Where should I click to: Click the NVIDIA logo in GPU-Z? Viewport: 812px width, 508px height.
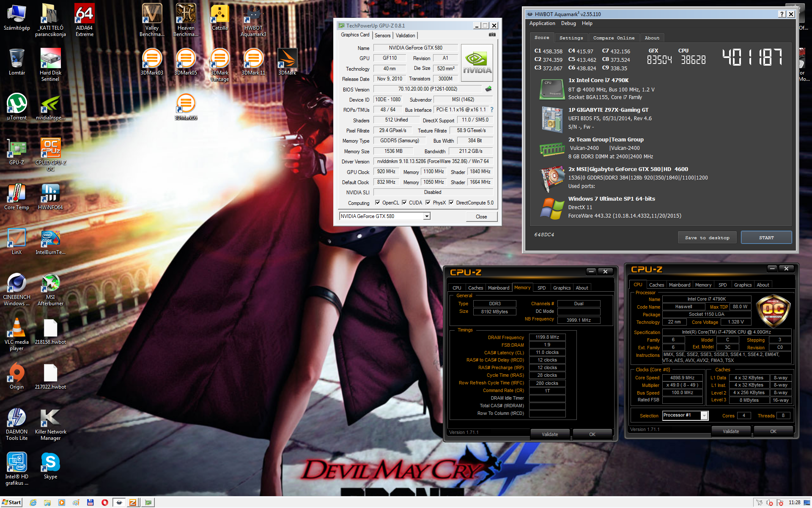pos(477,63)
